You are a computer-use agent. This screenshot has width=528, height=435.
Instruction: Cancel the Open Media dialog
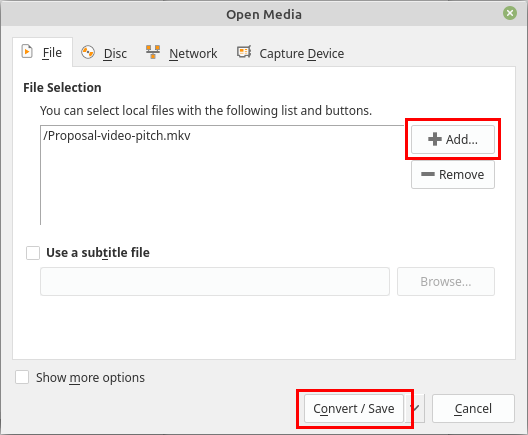473,408
